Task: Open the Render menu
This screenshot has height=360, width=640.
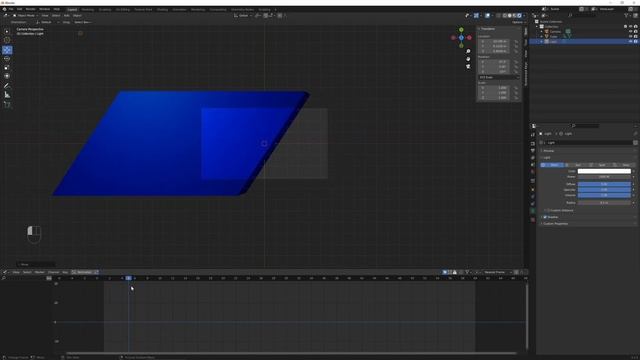Action: [x=31, y=9]
